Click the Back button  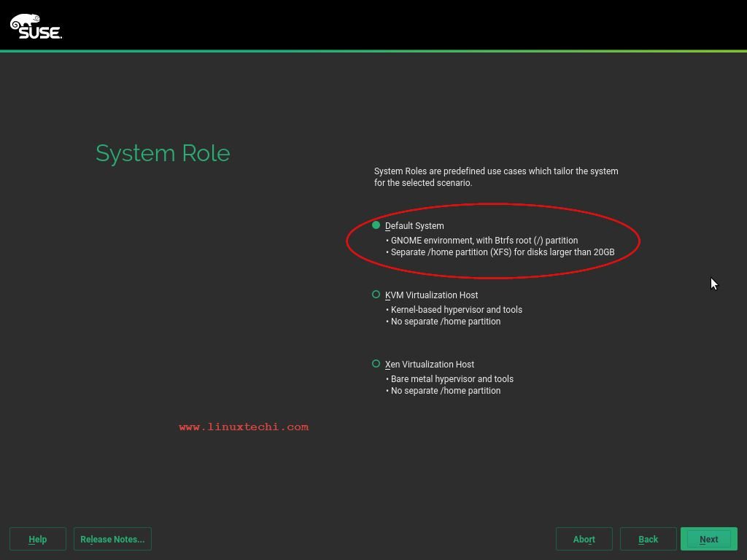pos(648,539)
